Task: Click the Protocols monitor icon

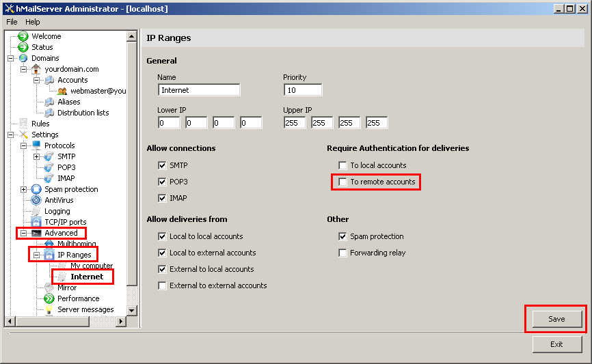Action: click(36, 145)
